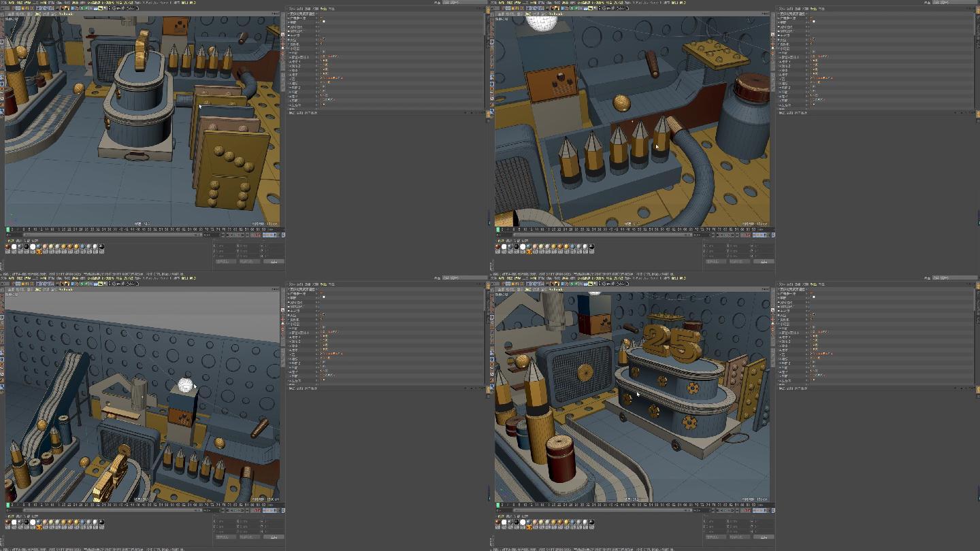The width and height of the screenshot is (980, 551).
Task: Select the gold material thumbnail in the Material Manager
Action: click(63, 247)
